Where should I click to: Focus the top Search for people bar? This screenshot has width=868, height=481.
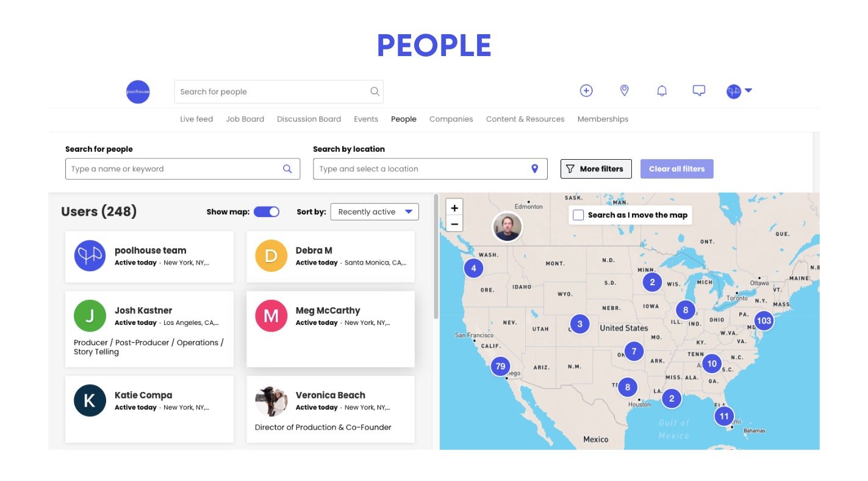(x=279, y=91)
